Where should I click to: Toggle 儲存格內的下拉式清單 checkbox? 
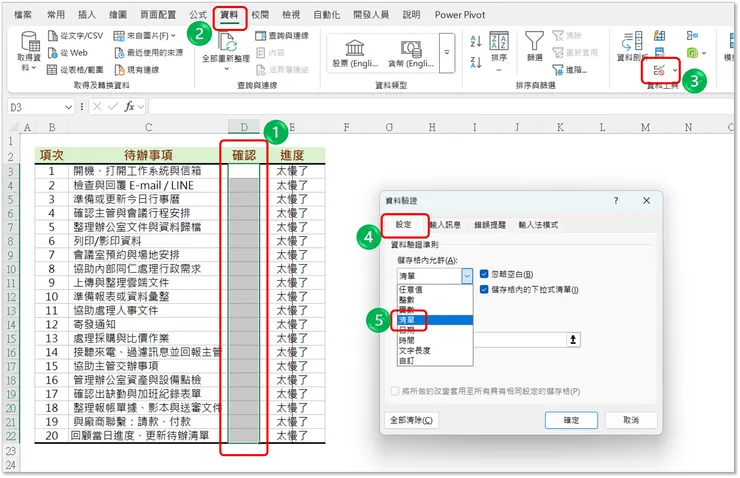tap(484, 289)
